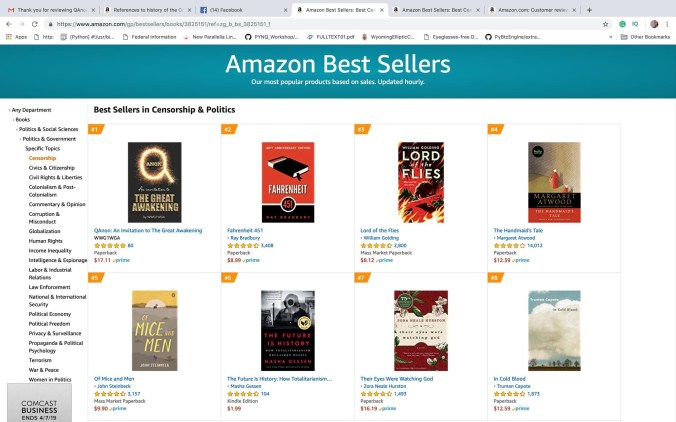Expand Any Department category tree

30,109
